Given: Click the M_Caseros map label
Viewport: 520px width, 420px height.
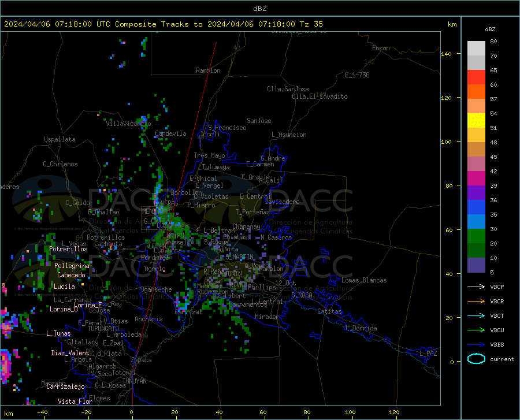Looking at the screenshot, I should click(x=276, y=237).
